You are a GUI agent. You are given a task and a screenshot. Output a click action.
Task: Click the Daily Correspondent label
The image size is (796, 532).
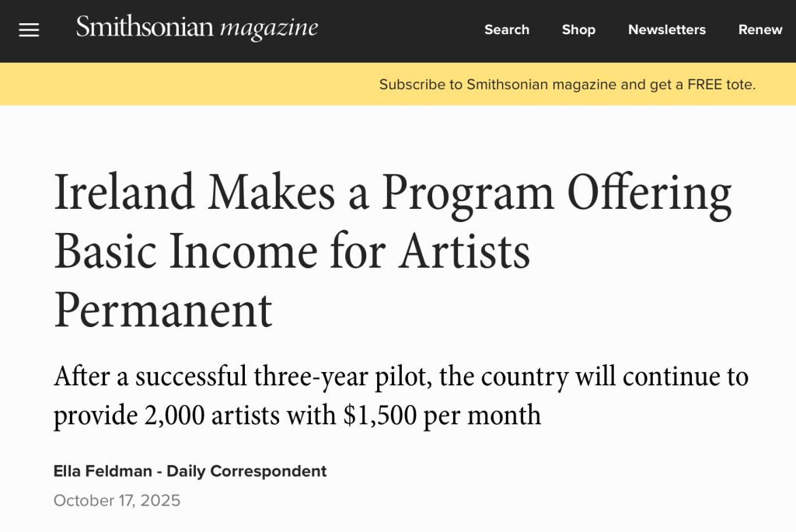click(246, 471)
